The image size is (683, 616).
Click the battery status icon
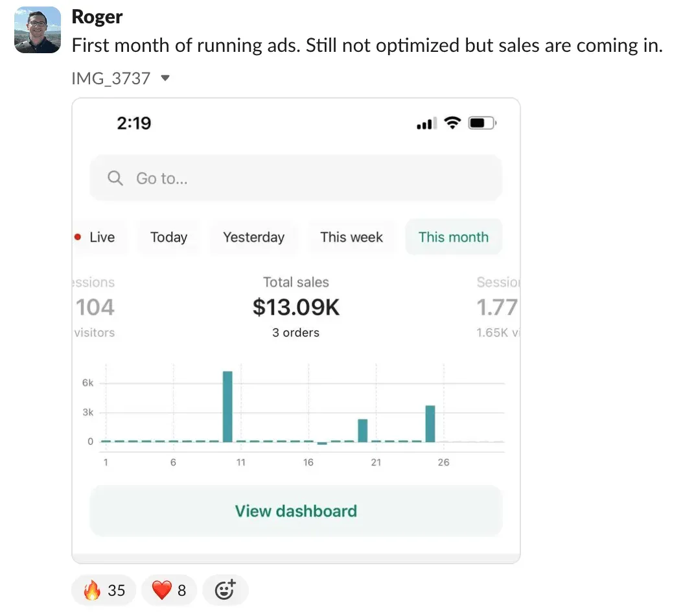482,123
